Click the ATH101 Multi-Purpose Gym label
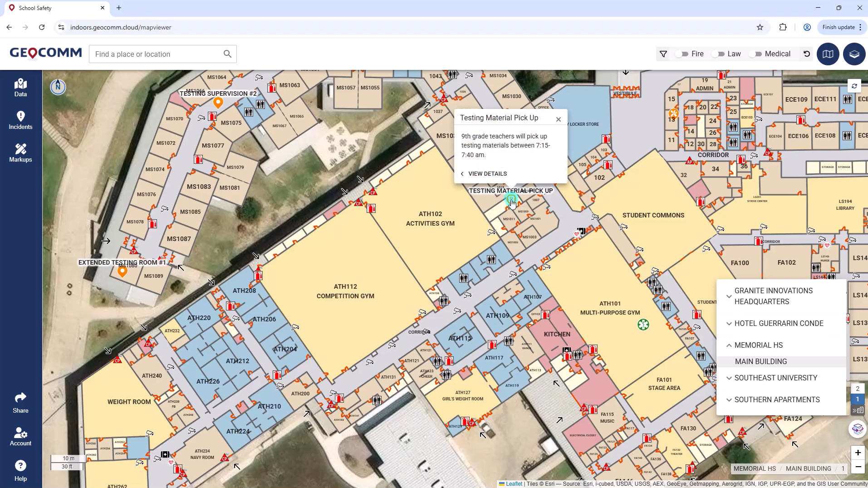Viewport: 868px width, 488px height. [x=610, y=308]
